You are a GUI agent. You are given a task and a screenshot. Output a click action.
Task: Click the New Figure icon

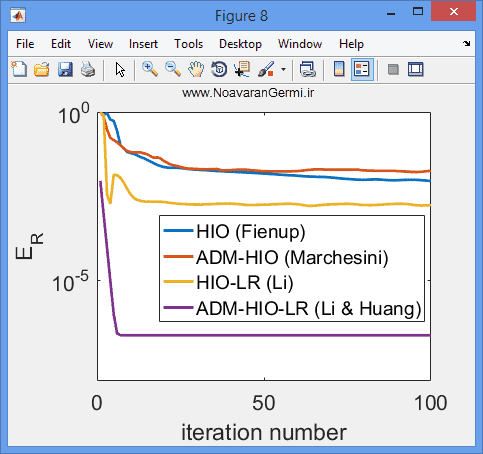point(19,69)
